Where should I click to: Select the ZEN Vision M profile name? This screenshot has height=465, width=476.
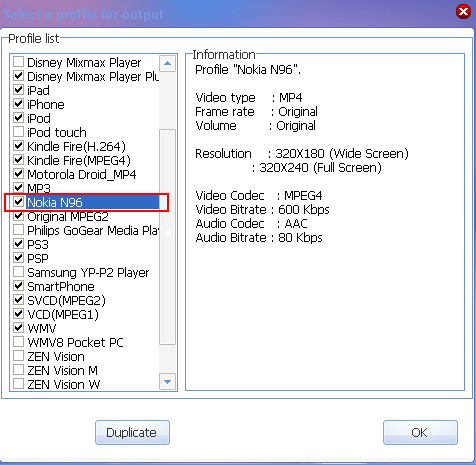(62, 371)
